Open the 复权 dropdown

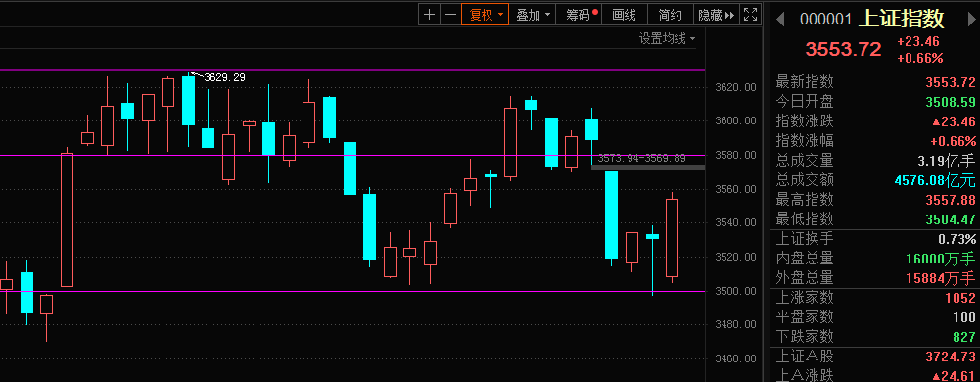pyautogui.click(x=486, y=15)
